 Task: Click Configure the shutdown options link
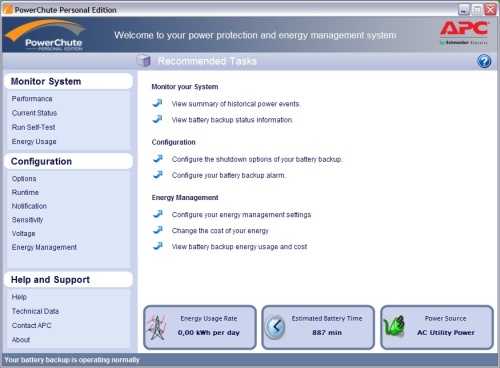coord(257,159)
